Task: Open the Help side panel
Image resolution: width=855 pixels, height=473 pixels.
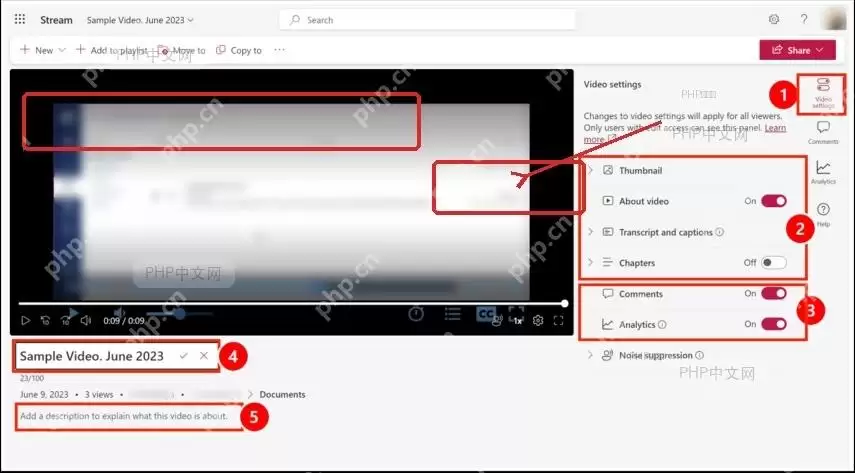Action: pos(823,215)
